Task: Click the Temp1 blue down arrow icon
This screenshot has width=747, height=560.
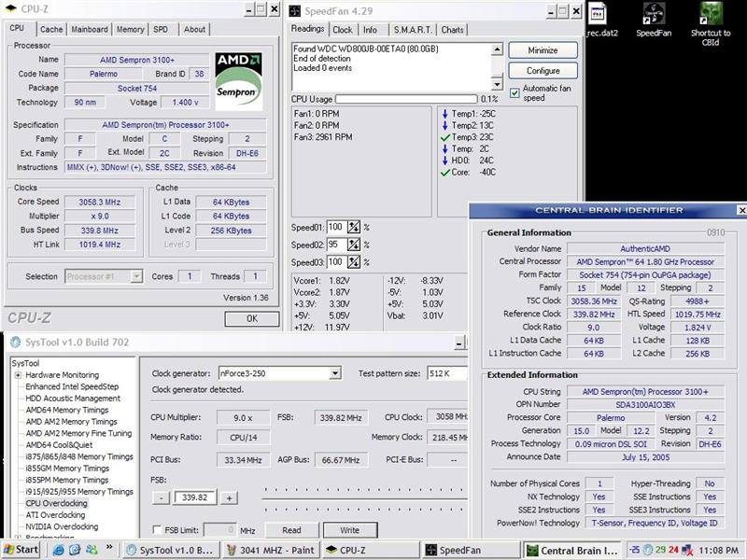Action: click(444, 114)
